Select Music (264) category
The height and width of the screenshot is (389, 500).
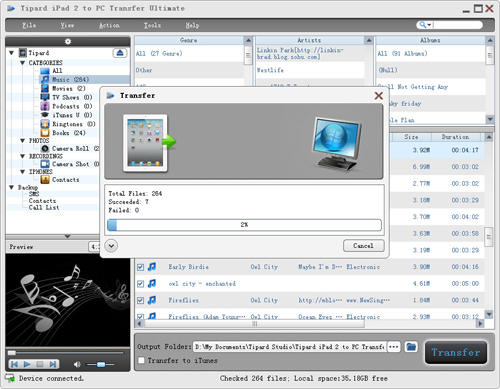(x=70, y=79)
